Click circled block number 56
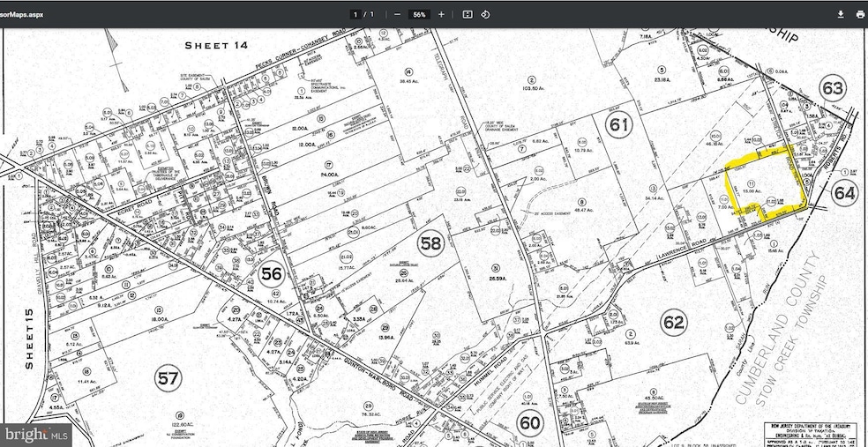Image resolution: width=868 pixels, height=447 pixels. click(271, 274)
